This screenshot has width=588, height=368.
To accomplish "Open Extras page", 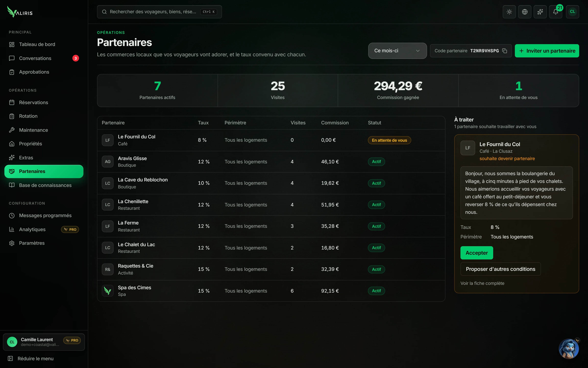I will [x=44, y=158].
